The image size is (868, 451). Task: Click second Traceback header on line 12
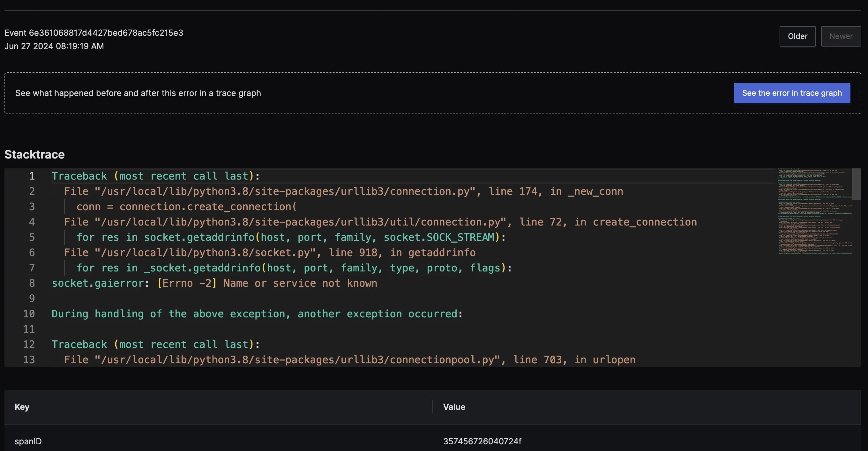(x=155, y=344)
